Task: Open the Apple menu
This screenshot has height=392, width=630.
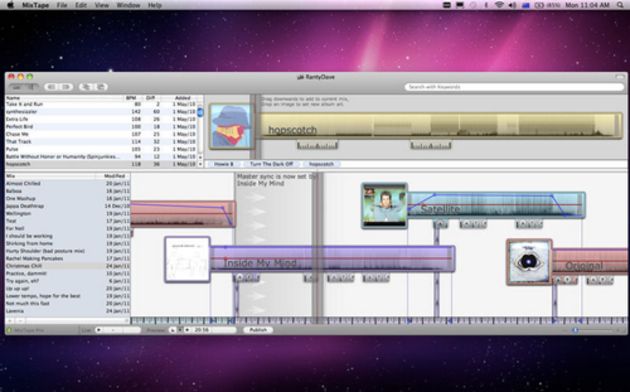Action: tap(10, 5)
